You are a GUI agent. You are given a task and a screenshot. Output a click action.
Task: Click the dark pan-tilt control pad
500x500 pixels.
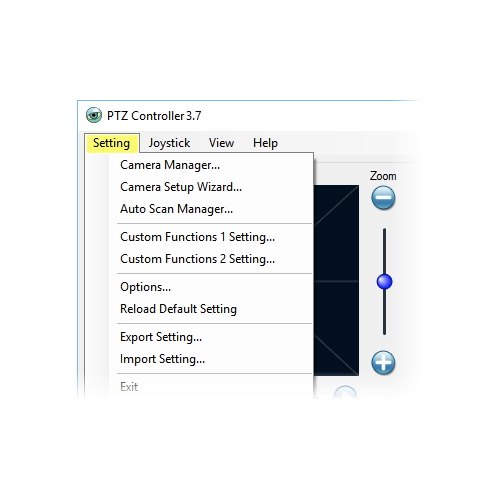coord(336,280)
